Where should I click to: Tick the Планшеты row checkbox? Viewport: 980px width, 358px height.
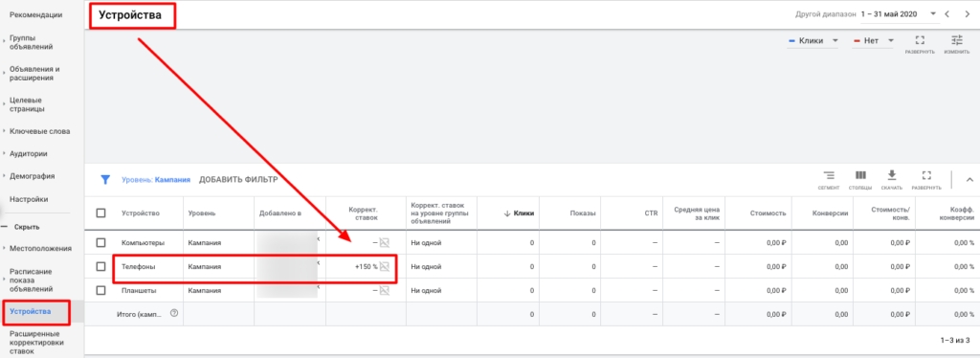coord(101,291)
